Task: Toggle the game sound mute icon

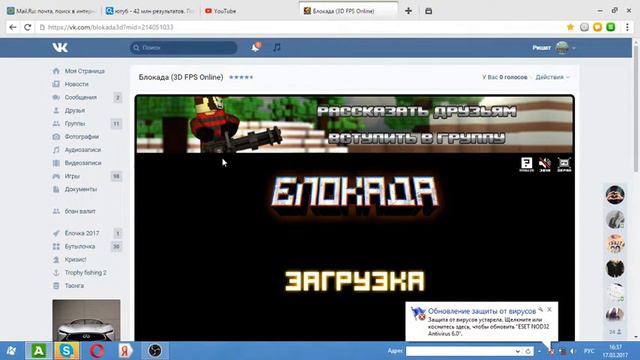Action: (x=545, y=164)
